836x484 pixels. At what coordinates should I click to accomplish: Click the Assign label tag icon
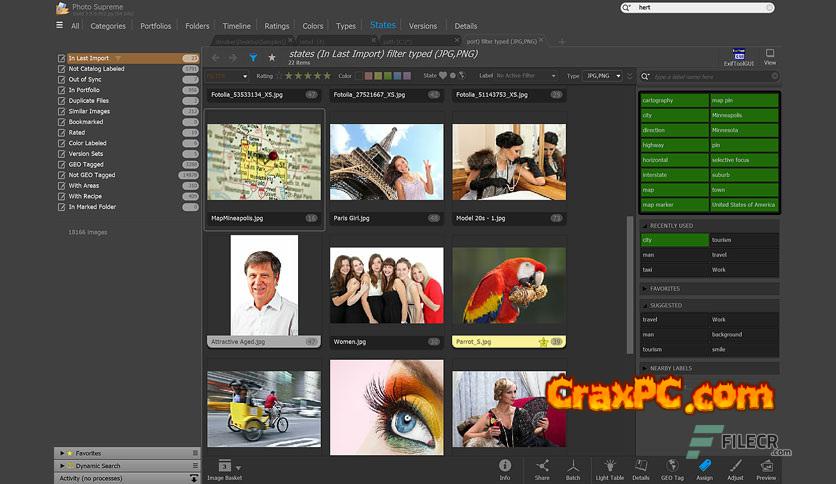(x=704, y=467)
